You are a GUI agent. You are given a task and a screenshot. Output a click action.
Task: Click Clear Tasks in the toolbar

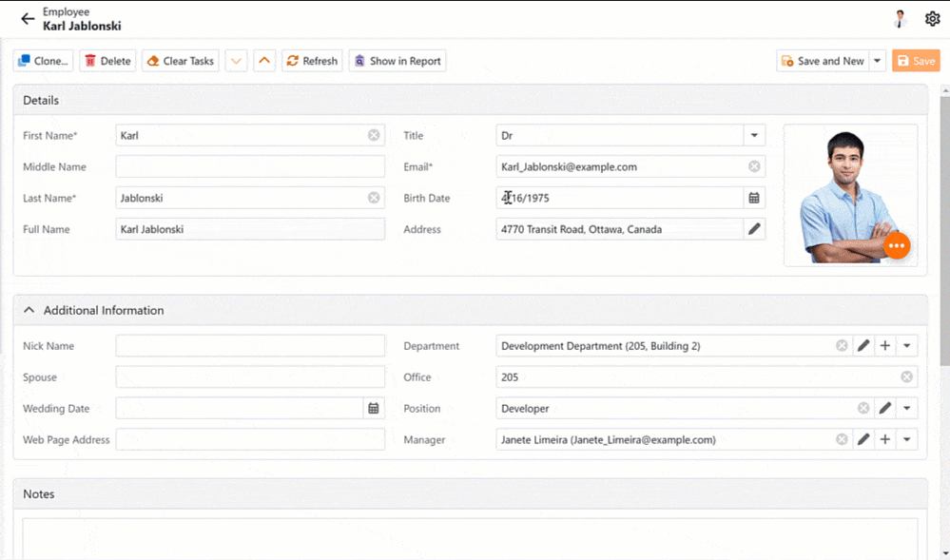tap(180, 60)
